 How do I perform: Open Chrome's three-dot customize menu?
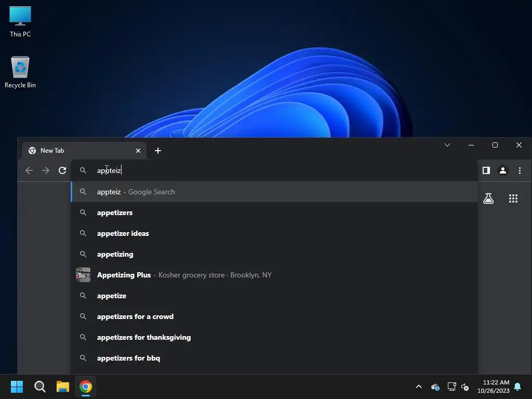[x=520, y=170]
